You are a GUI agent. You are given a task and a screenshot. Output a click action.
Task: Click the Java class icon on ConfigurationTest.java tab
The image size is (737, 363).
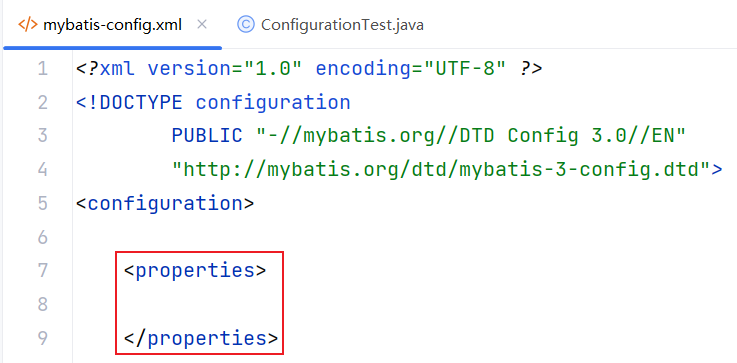click(245, 24)
